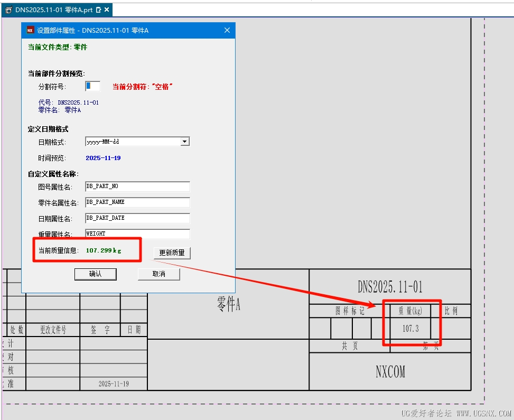Confirm with the 确认 button
This screenshot has height=420, width=514.
96,274
